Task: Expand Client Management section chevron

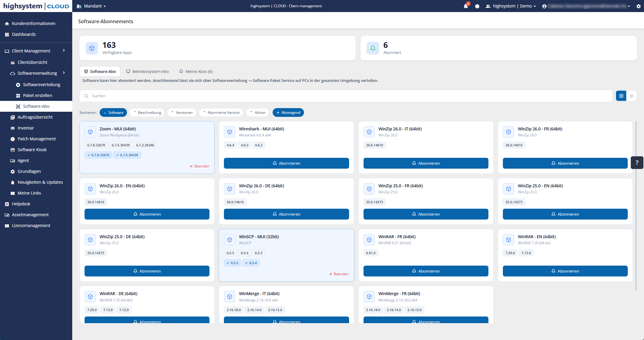Action: coord(64,51)
